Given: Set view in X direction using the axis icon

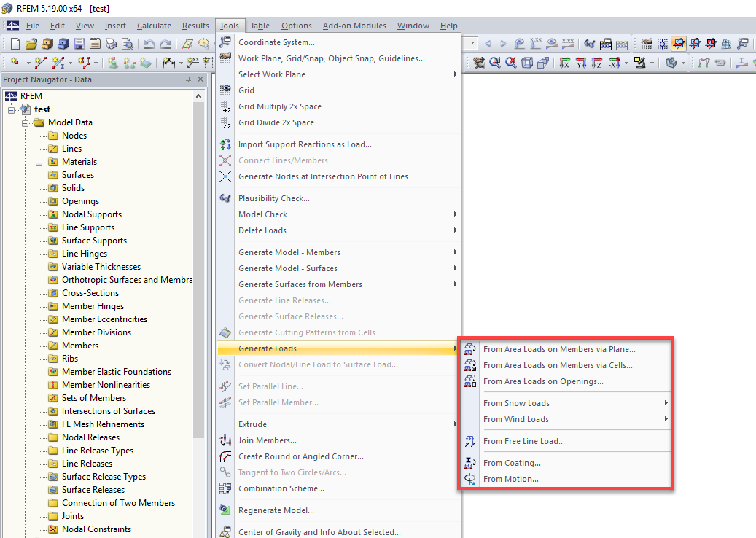Looking at the screenshot, I should coord(565,63).
